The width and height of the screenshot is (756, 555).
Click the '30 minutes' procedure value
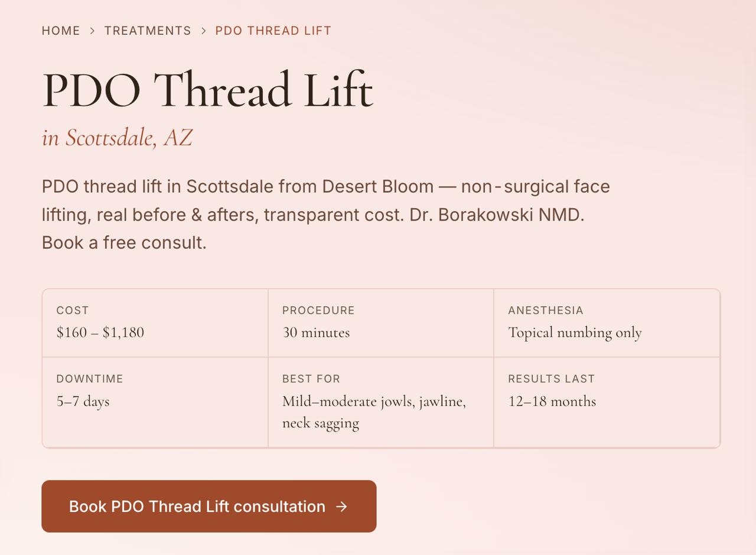point(316,333)
